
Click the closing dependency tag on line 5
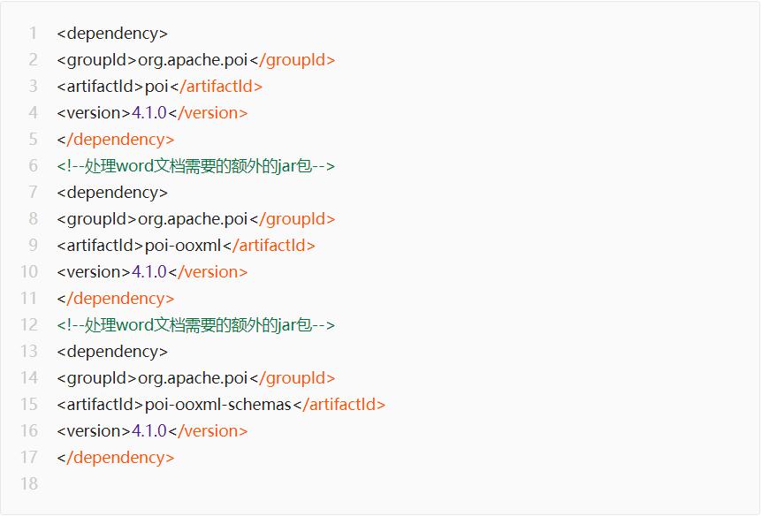pos(116,140)
